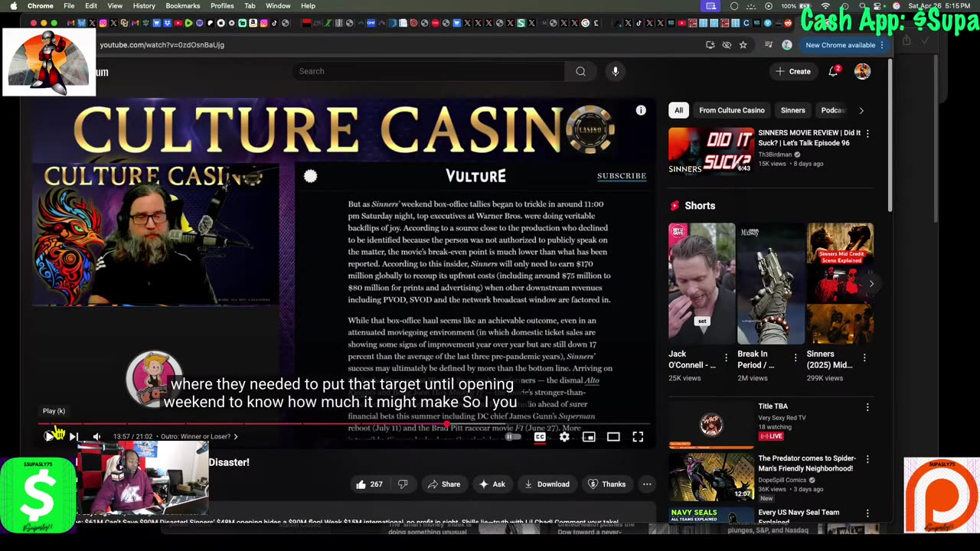Open the Bookmarks menu
Image resolution: width=980 pixels, height=551 pixels.
click(183, 6)
